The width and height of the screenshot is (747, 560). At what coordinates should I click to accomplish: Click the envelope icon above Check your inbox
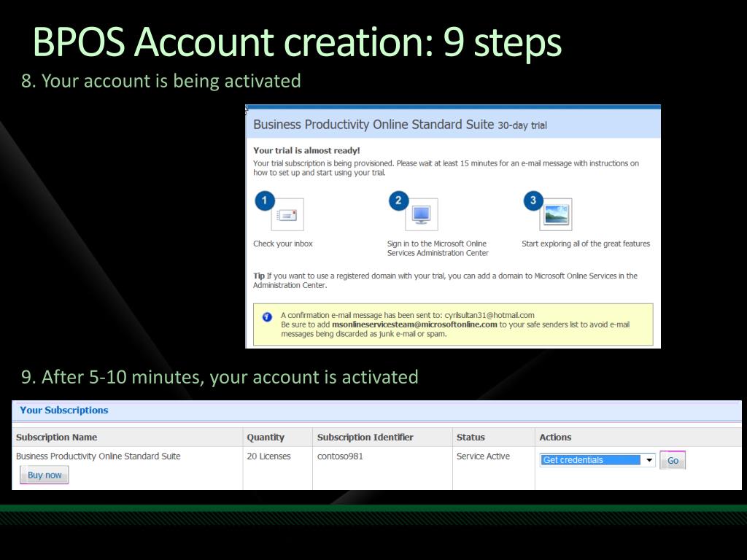coord(287,215)
